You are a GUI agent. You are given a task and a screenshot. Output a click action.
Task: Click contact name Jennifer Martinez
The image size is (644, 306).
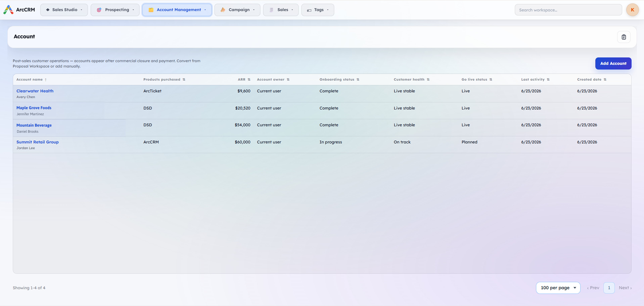(x=30, y=114)
